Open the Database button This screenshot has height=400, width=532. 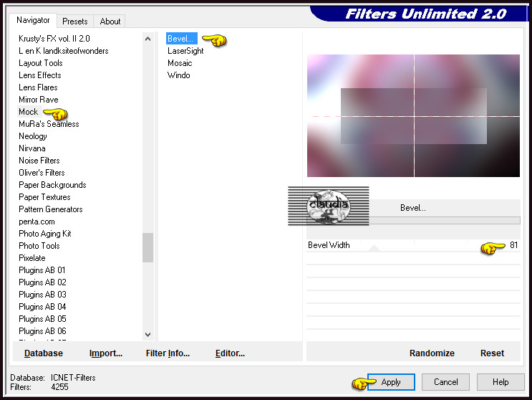point(44,353)
